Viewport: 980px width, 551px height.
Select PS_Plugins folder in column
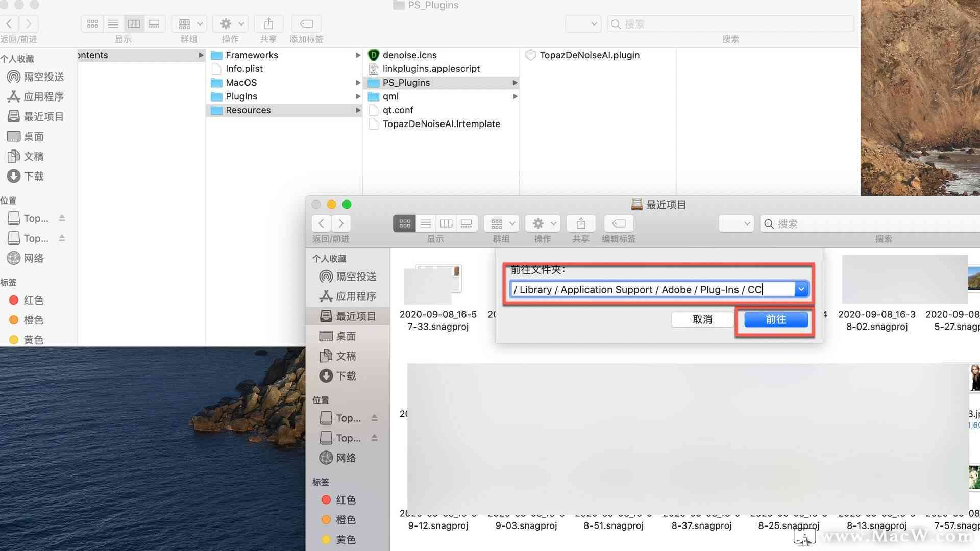[441, 83]
